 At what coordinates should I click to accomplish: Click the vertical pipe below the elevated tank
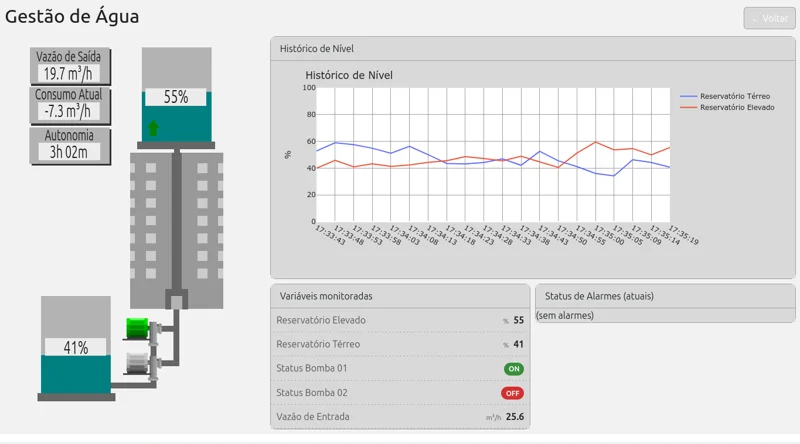click(x=176, y=220)
